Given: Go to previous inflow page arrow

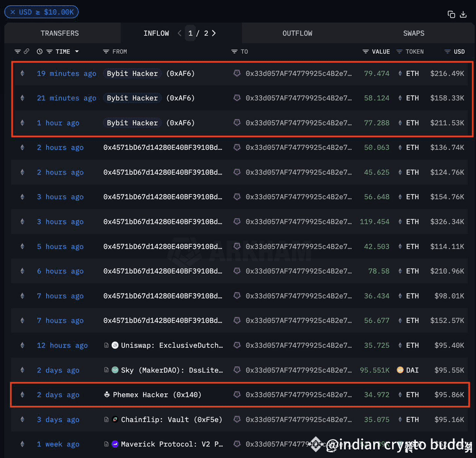Looking at the screenshot, I should pos(179,33).
